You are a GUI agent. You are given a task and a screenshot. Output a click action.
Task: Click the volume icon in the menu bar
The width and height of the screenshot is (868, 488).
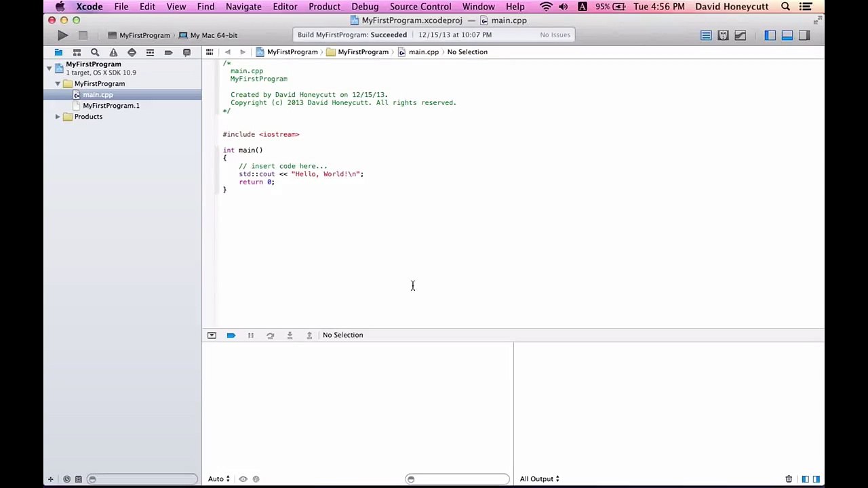click(x=563, y=7)
